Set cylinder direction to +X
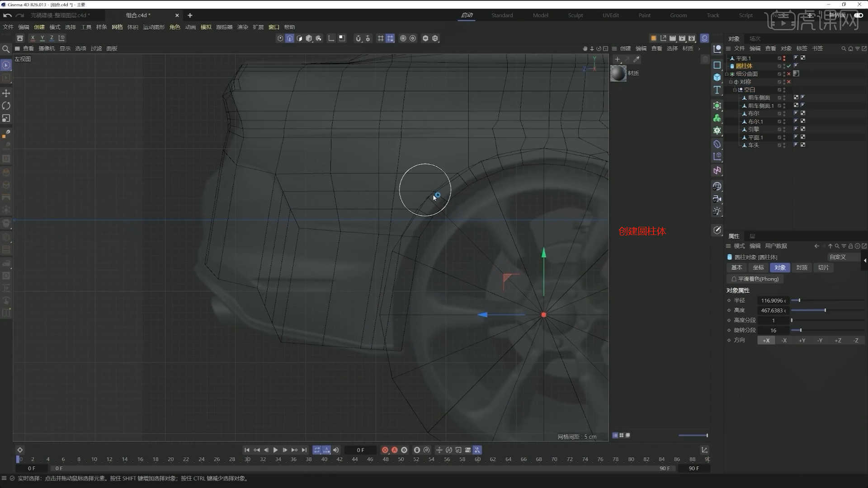Viewport: 868px width, 488px height. click(766, 341)
